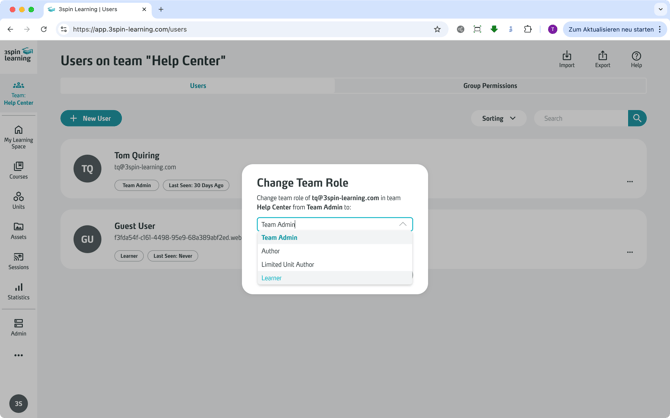Screen dimensions: 670x418
Task: Open the Admin section
Action: point(18,327)
